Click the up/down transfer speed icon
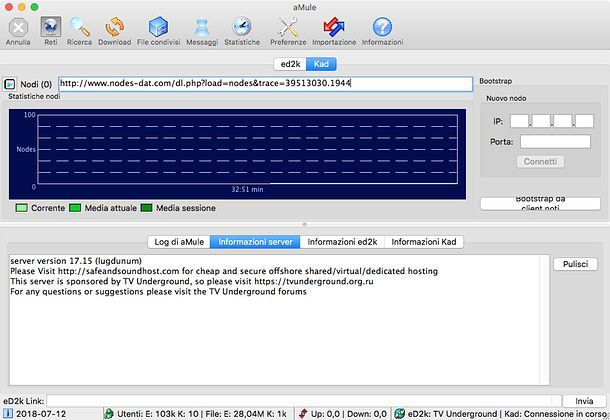 303,414
